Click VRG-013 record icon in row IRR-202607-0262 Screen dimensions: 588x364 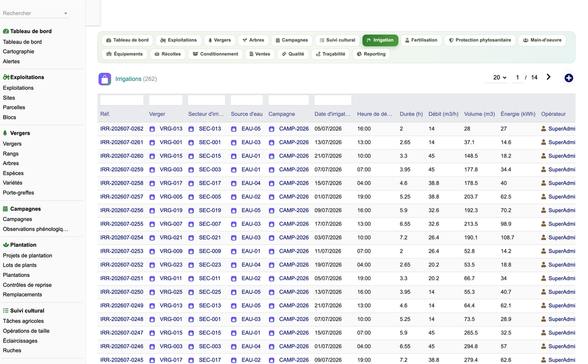(152, 129)
